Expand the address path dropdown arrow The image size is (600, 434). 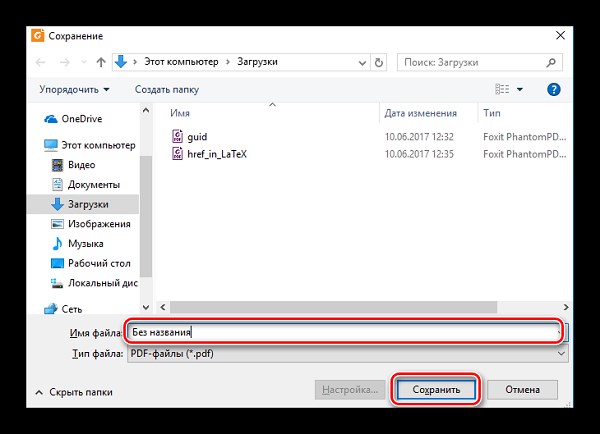point(362,62)
